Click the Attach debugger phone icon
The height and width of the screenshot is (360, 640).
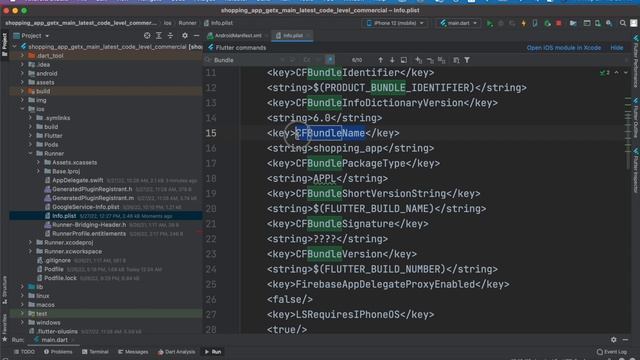point(535,23)
